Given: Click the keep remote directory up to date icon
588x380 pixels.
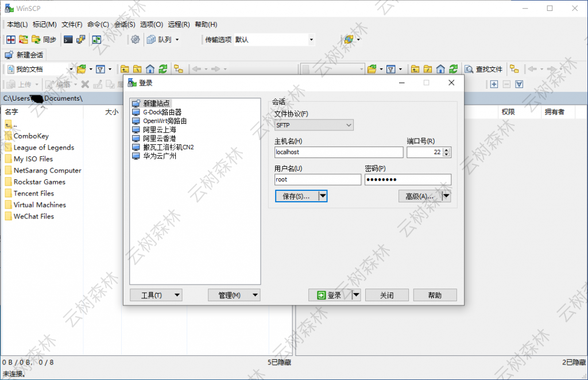Looking at the screenshot, I should 96,40.
